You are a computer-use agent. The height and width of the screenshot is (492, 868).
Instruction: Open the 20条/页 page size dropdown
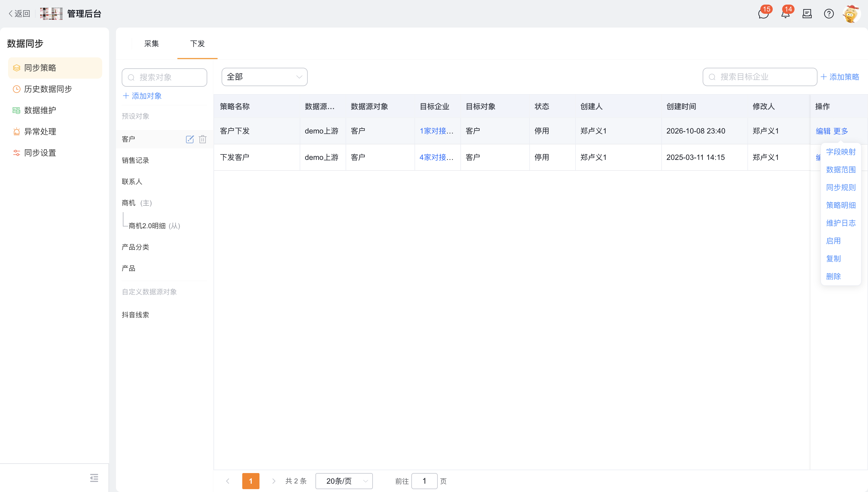[344, 481]
